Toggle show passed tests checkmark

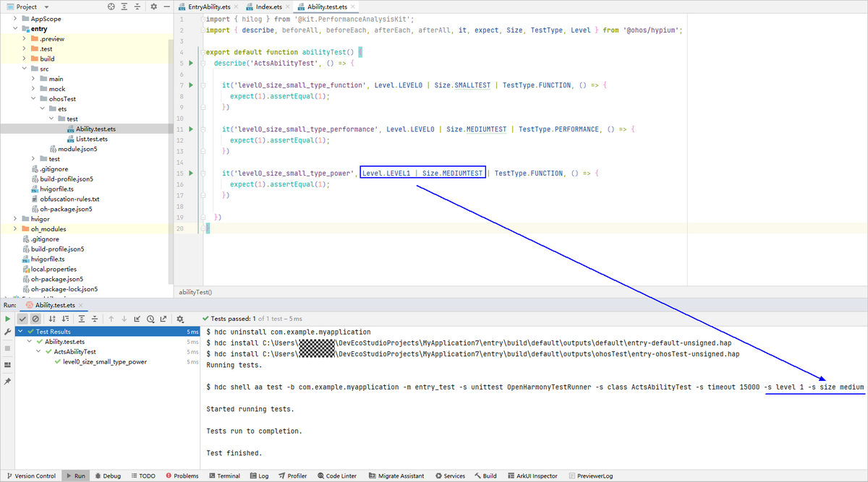[x=22, y=319]
